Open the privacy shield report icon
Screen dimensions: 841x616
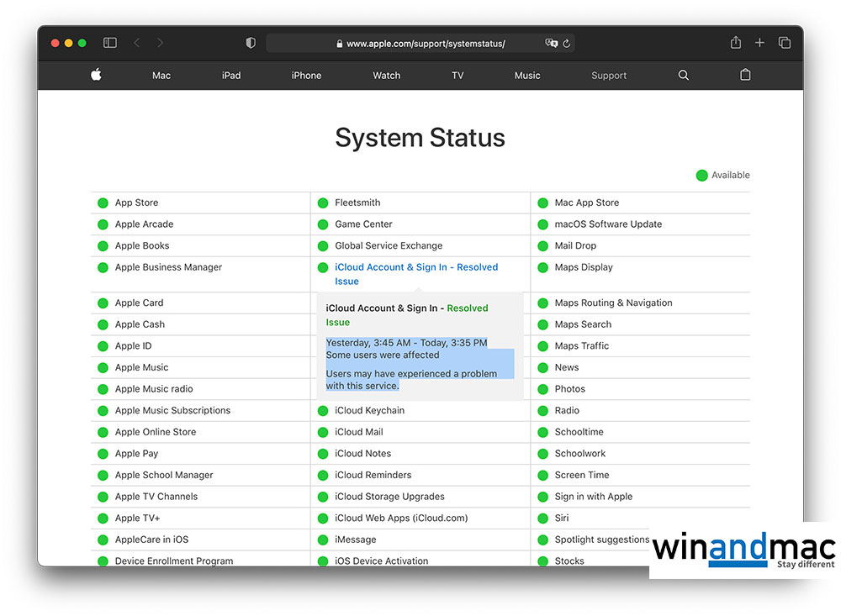click(x=251, y=43)
